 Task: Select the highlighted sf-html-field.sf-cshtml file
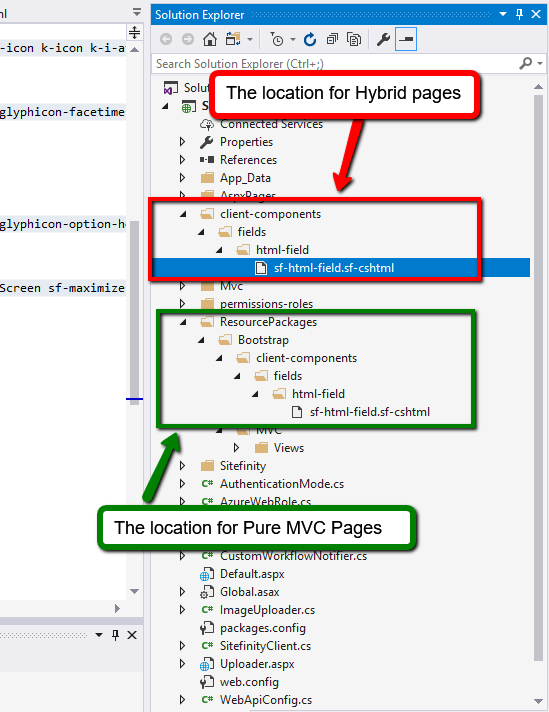pyautogui.click(x=334, y=268)
